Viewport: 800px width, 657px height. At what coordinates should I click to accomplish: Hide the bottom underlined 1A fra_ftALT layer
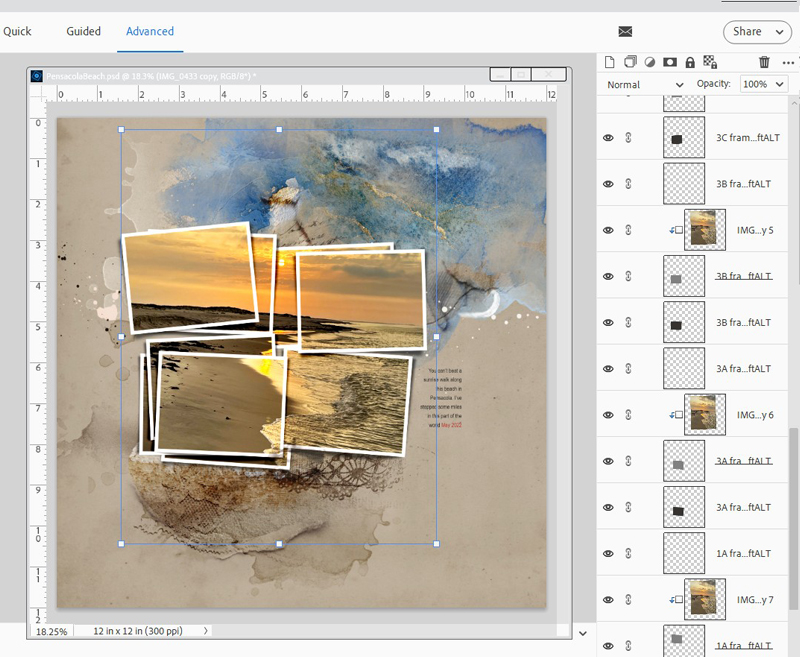click(x=608, y=645)
